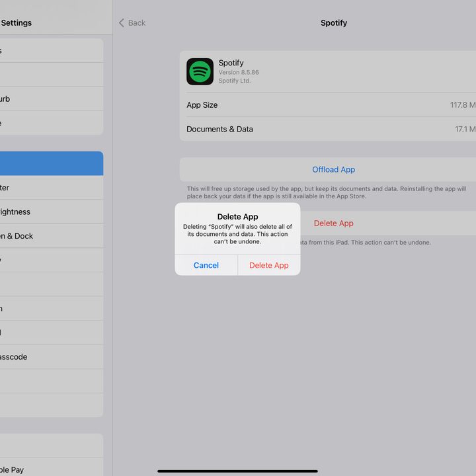Click the Version 8.5.86 text

pos(239,72)
